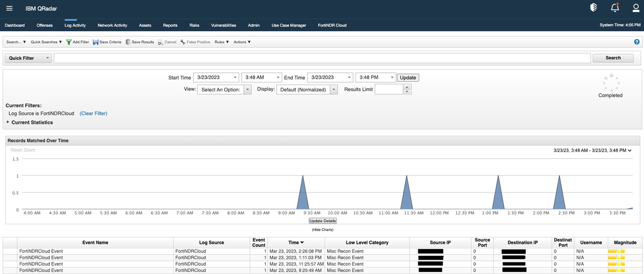Open the Quick Searches dropdown
This screenshot has width=644, height=274.
[x=46, y=42]
